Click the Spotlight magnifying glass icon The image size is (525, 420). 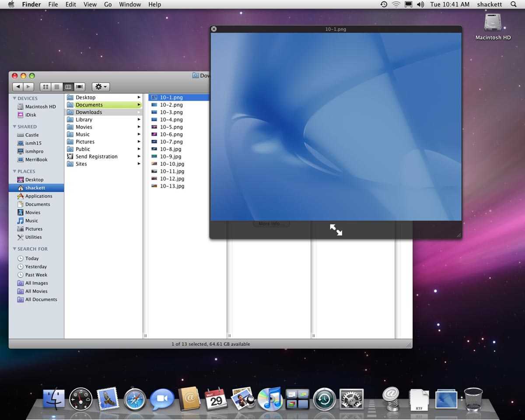pyautogui.click(x=514, y=4)
